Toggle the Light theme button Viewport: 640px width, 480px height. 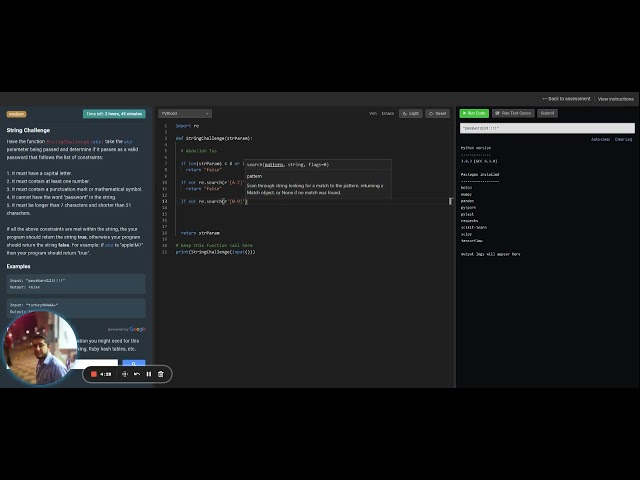coord(411,113)
